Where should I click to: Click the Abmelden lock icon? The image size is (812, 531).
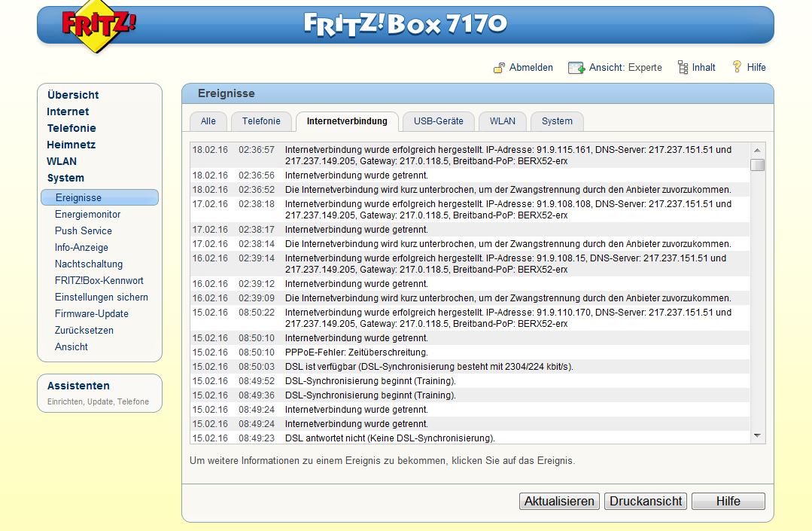coord(499,68)
